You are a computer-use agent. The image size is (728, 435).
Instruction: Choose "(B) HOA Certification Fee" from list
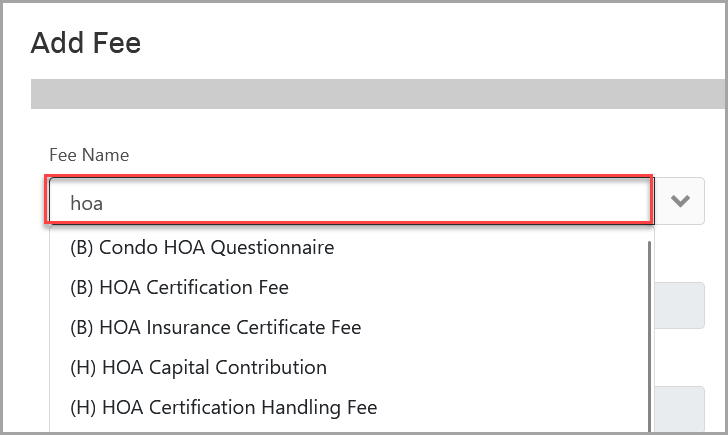(179, 287)
